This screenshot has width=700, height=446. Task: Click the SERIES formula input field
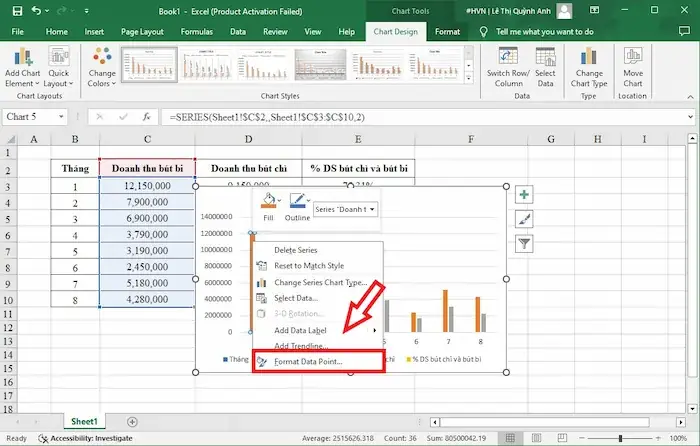[x=422, y=117]
